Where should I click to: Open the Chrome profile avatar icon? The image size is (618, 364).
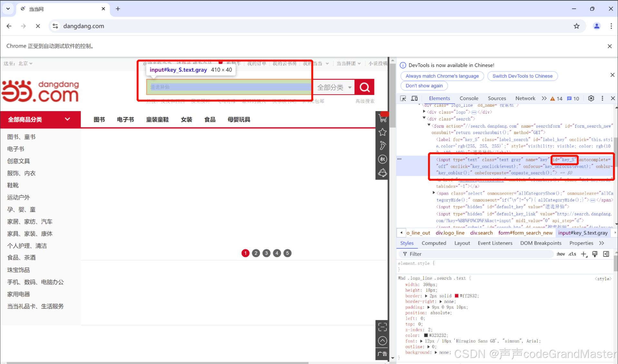click(596, 26)
